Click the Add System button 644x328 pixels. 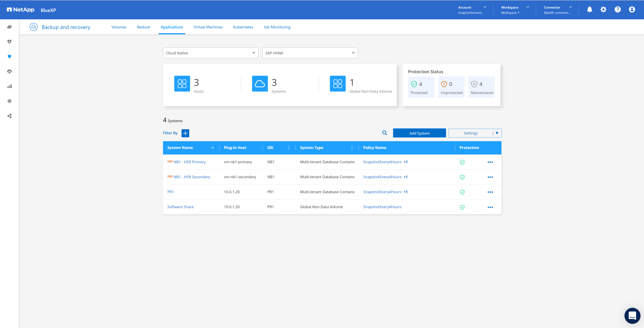click(419, 133)
